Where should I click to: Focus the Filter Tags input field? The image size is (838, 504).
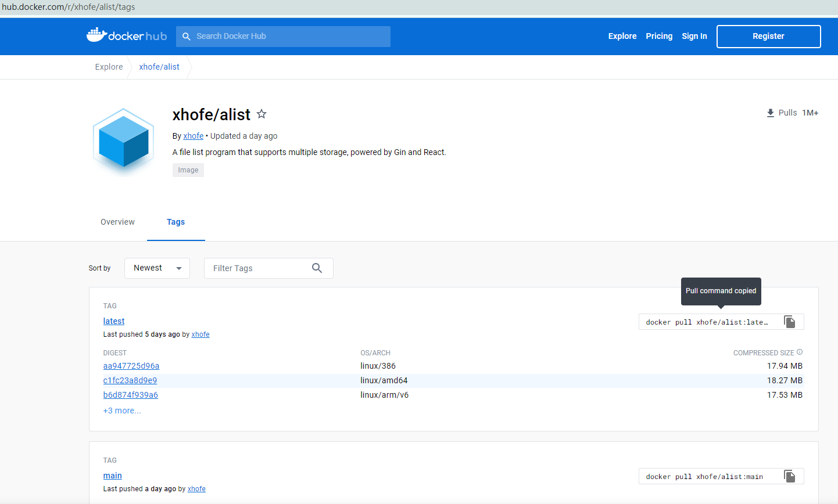(x=268, y=268)
